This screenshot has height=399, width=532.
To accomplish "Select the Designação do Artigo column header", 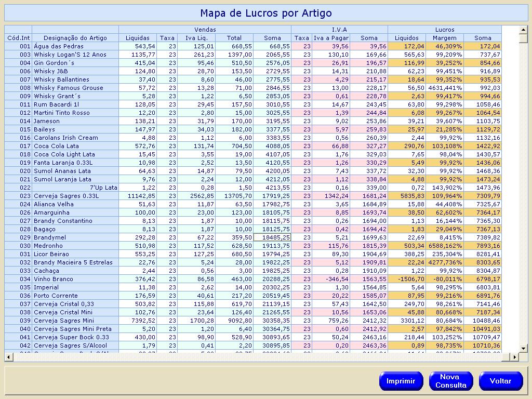I will pos(75,38).
